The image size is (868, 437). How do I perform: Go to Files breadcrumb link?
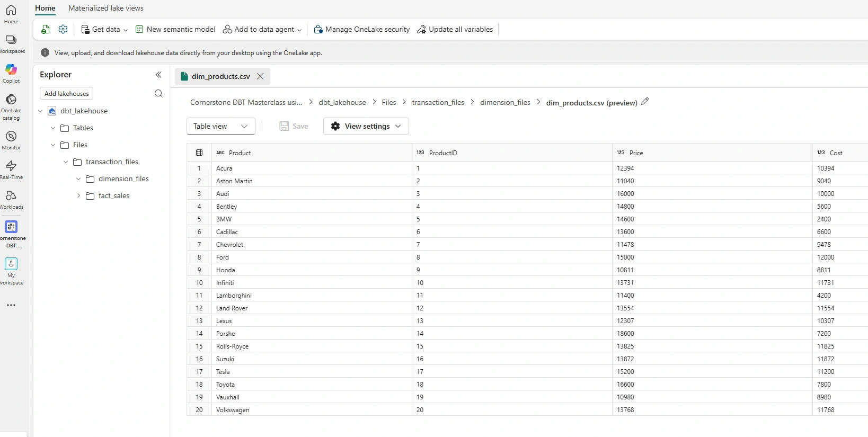click(x=389, y=102)
